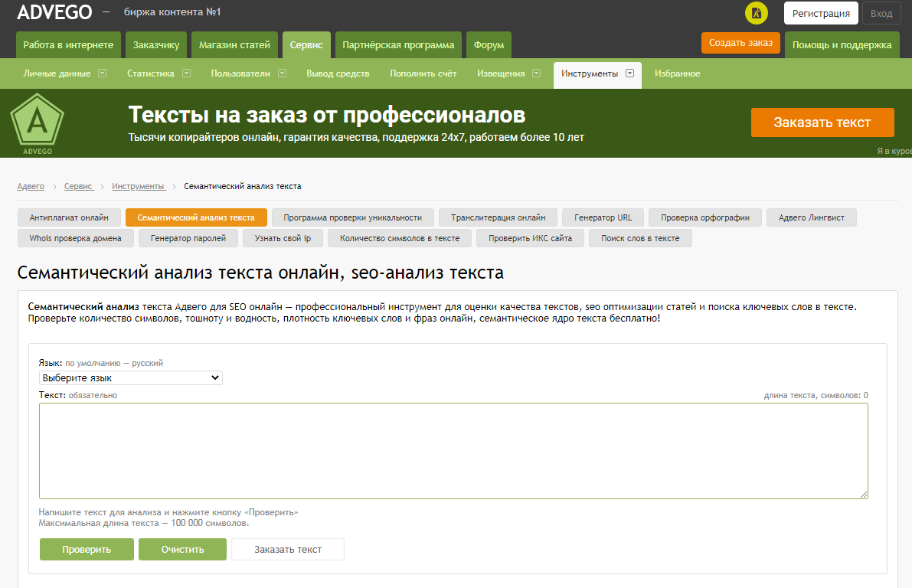Click the orange Создать заказ button
Screen dimensions: 912x588
point(740,42)
